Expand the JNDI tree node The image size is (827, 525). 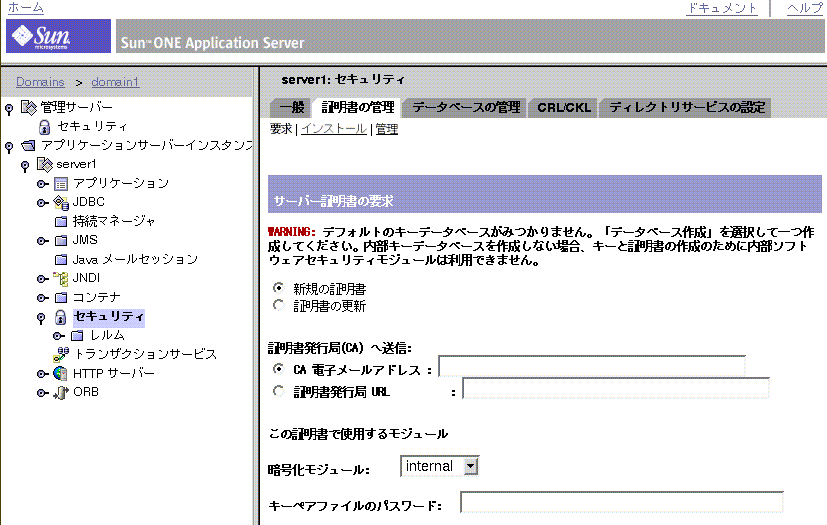[x=42, y=279]
